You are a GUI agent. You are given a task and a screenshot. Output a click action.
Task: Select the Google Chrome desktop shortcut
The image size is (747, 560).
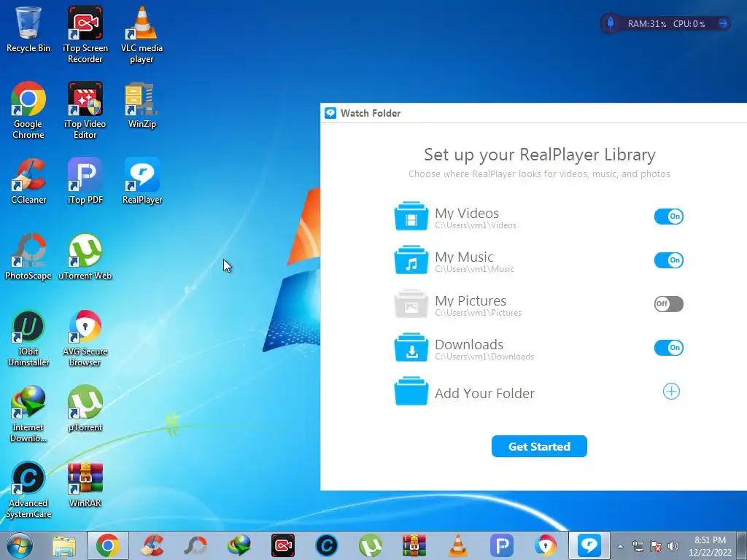(28, 110)
